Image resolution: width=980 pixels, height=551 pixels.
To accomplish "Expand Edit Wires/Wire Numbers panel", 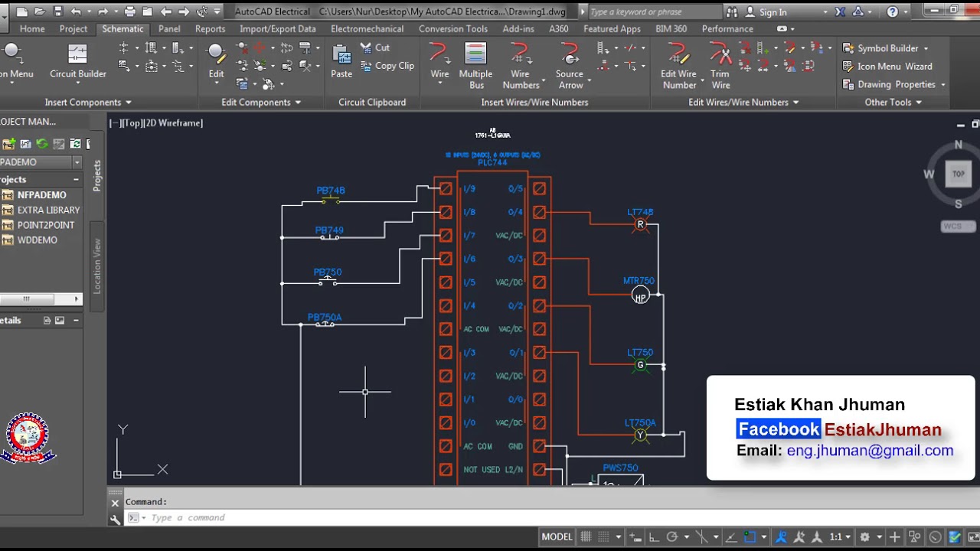I will pos(743,103).
